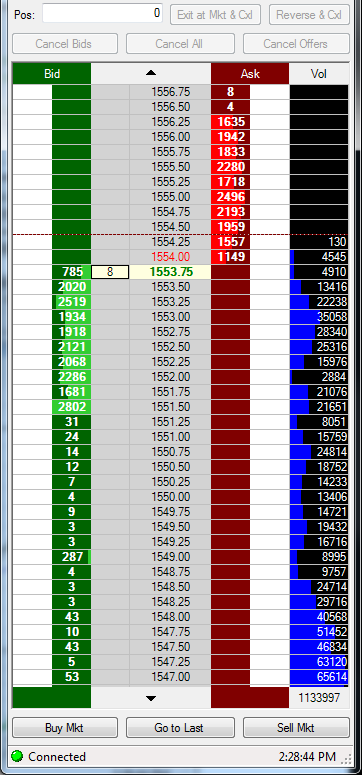Screen dimensions: 362x775
Task: Click the green Connected status indicator
Action: click(18, 756)
